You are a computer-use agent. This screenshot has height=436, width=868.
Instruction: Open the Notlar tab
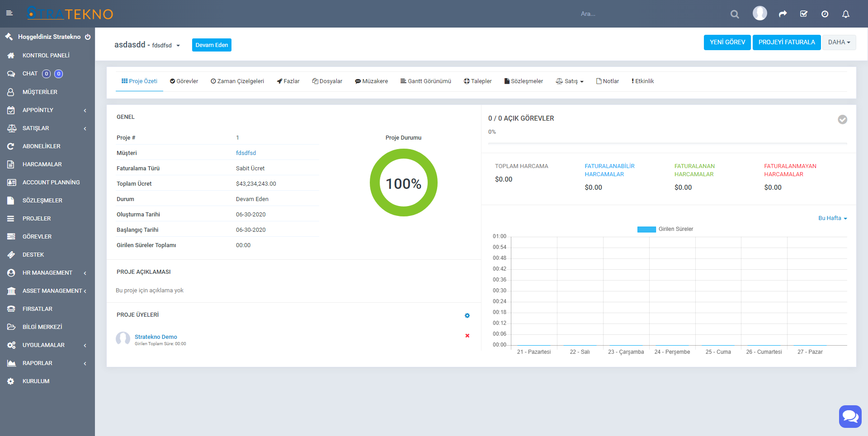[608, 81]
